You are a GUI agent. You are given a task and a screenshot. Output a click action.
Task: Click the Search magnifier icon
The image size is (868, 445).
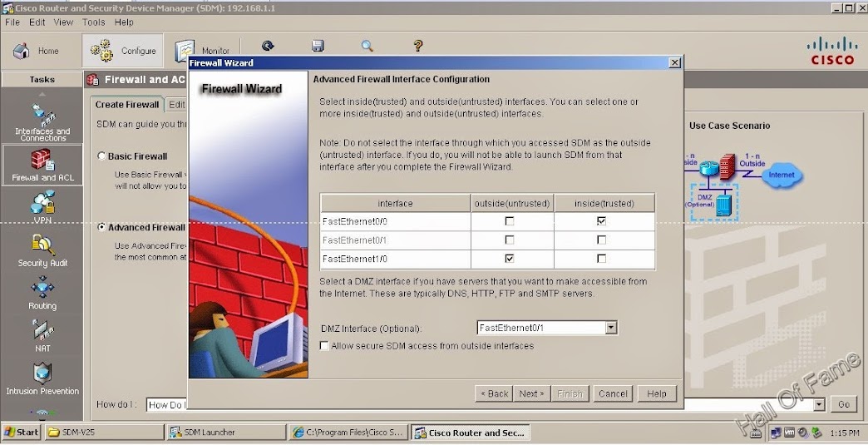tap(367, 46)
